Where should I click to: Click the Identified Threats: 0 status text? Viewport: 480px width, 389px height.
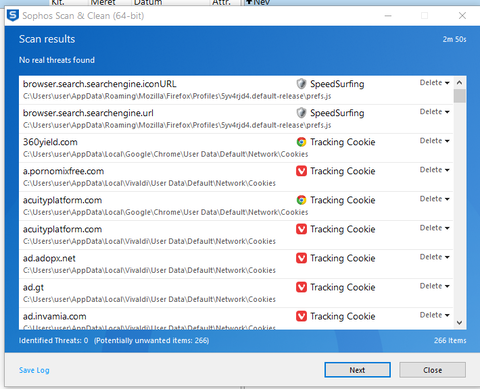[x=53, y=341]
